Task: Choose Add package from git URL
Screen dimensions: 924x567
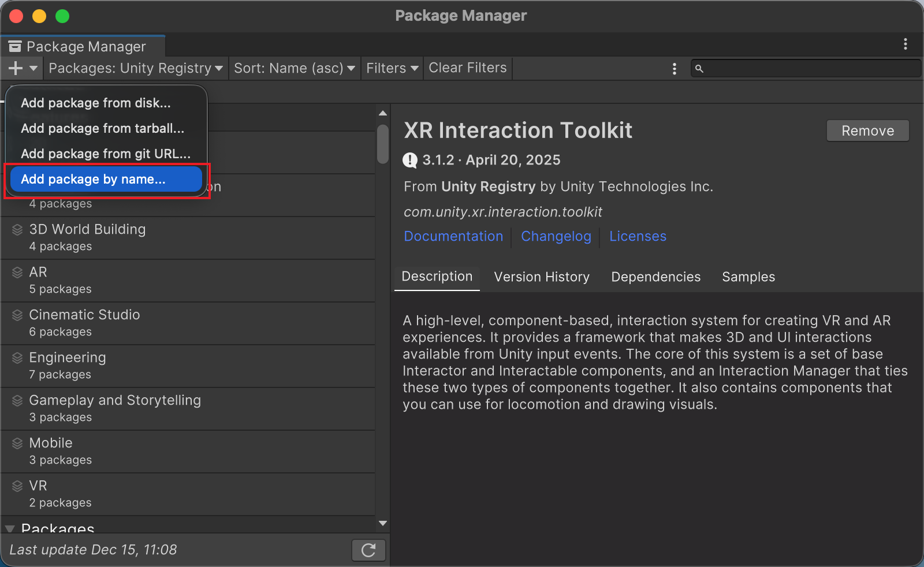Action: coord(106,154)
